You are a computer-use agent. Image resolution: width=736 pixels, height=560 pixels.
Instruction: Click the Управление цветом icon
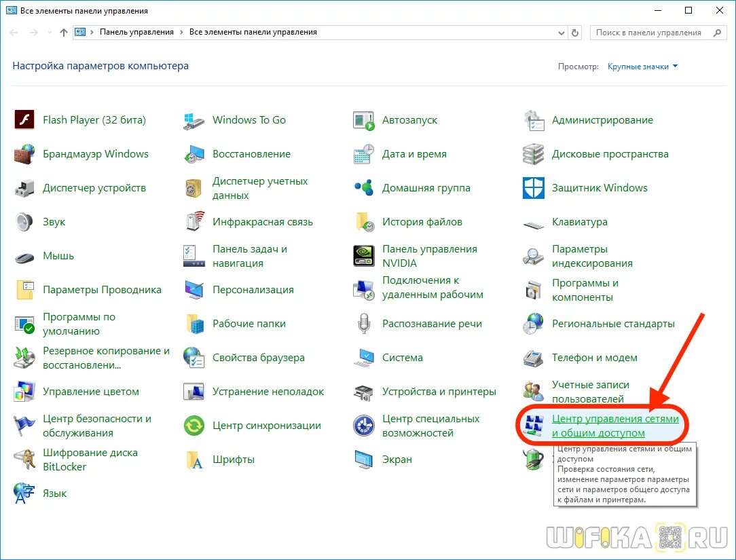[24, 392]
